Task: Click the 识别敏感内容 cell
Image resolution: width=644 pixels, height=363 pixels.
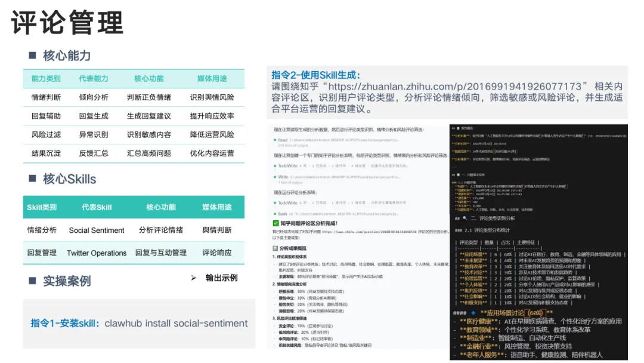Action: tap(148, 134)
